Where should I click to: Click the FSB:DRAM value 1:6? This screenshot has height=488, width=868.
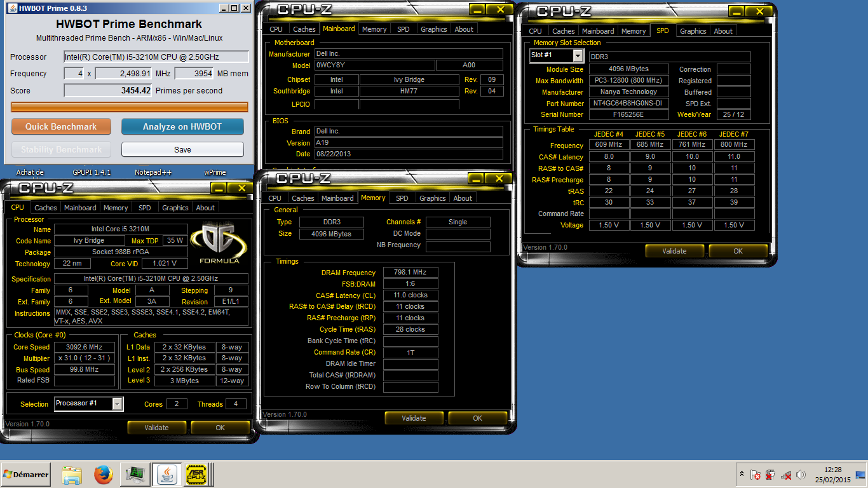pos(410,284)
